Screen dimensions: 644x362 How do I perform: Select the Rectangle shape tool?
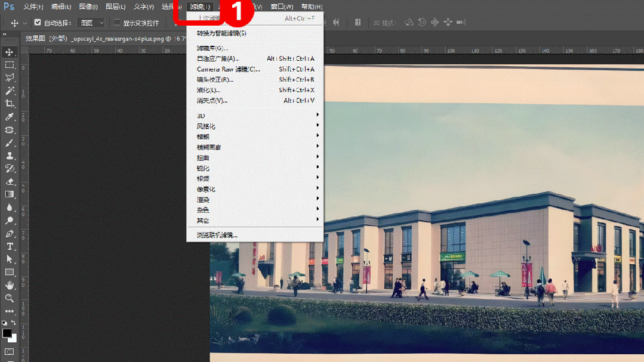click(10, 272)
